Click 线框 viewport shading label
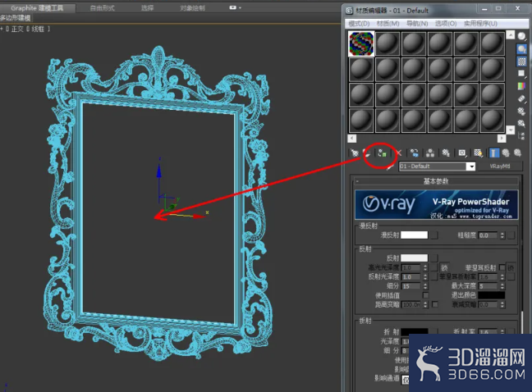This screenshot has height=392, width=532. pyautogui.click(x=38, y=30)
